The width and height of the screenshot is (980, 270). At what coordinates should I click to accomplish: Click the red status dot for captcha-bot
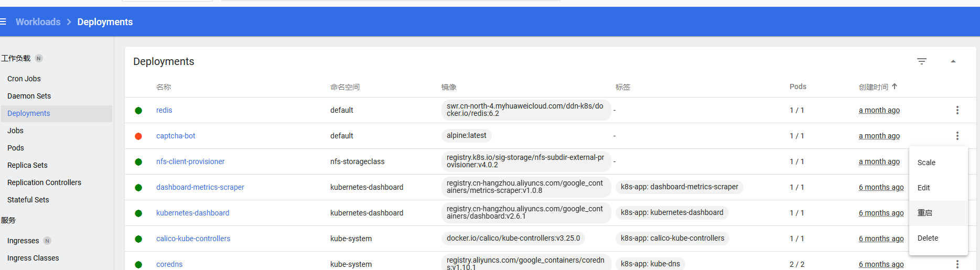pyautogui.click(x=138, y=136)
